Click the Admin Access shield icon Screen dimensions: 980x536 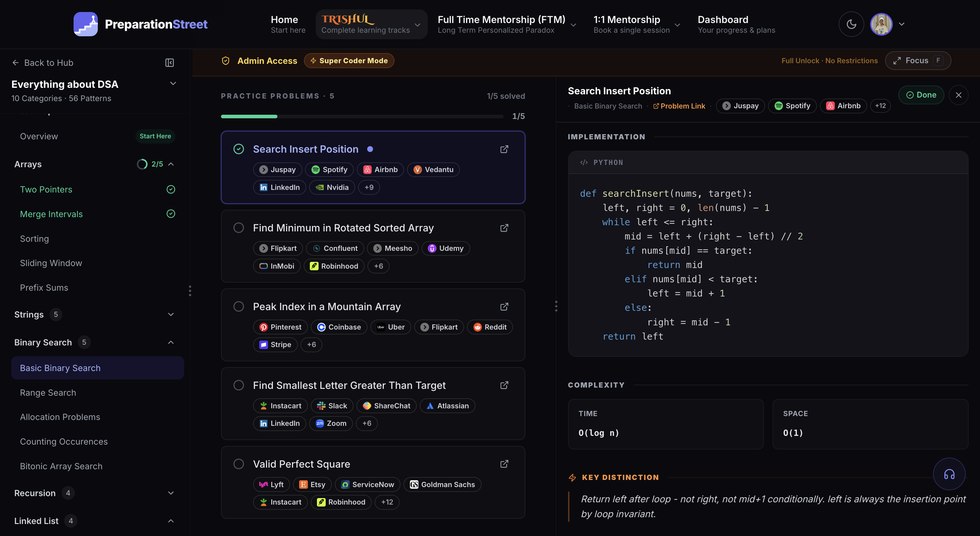click(x=226, y=61)
